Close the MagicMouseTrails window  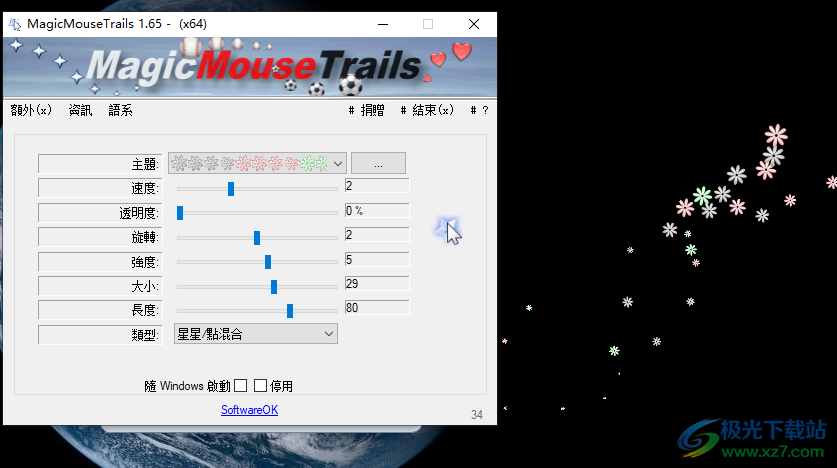click(474, 24)
